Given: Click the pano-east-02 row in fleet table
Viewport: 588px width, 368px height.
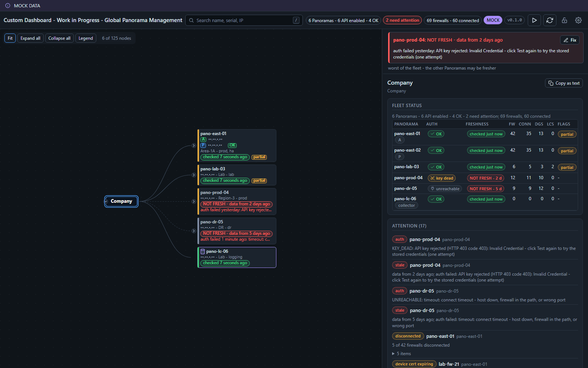Looking at the screenshot, I should (485, 153).
